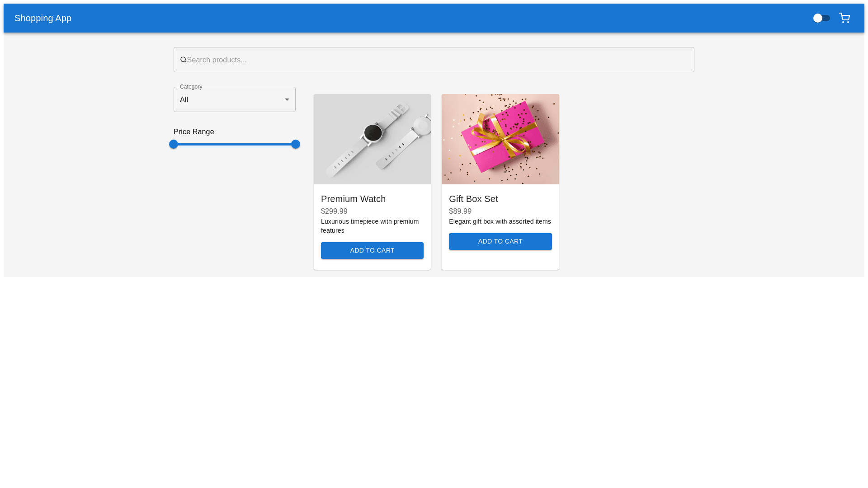The height and width of the screenshot is (488, 868).
Task: Click the Gift Box Set description text
Action: pos(500,221)
